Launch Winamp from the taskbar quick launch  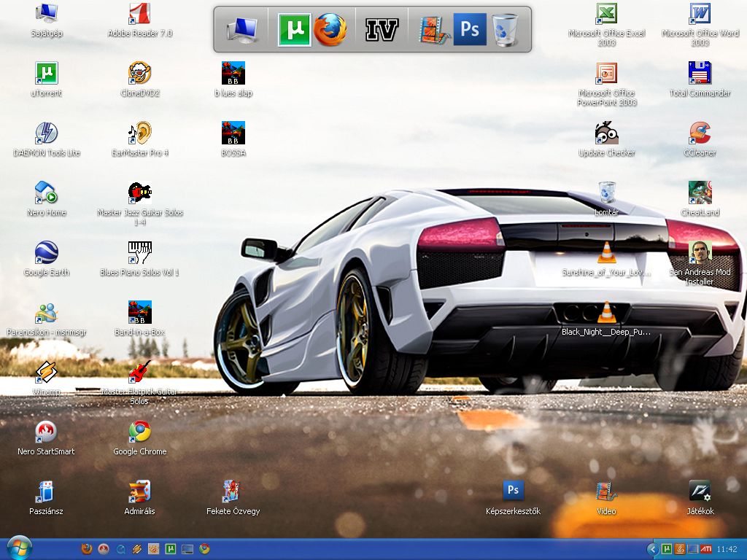pos(137,549)
